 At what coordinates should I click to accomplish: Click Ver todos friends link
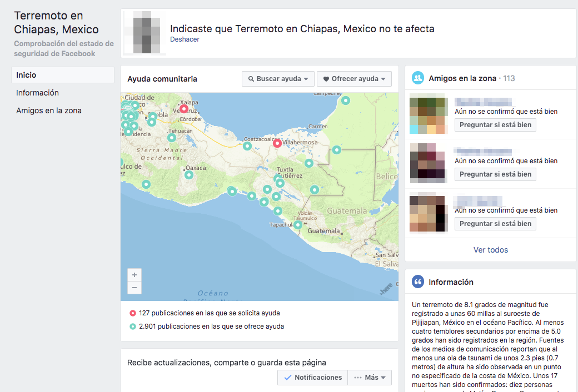[490, 250]
